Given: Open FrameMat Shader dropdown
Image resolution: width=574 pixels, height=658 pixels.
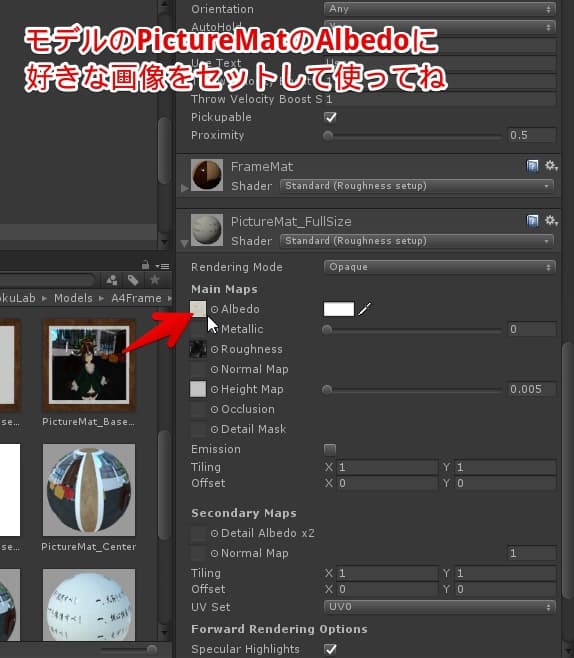Looking at the screenshot, I should point(417,186).
